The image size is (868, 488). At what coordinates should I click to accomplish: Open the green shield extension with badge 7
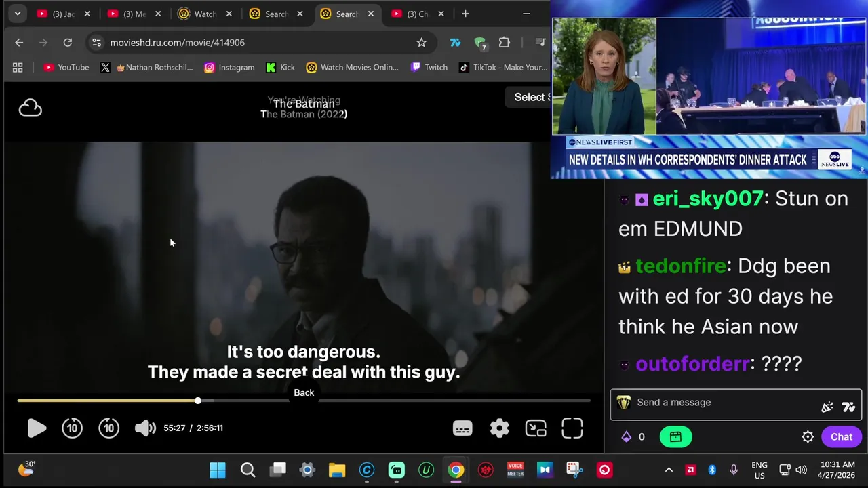[x=479, y=43]
